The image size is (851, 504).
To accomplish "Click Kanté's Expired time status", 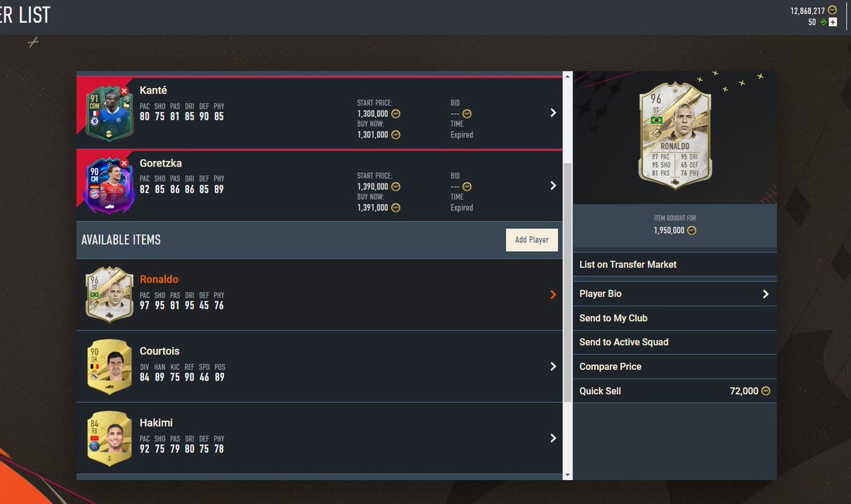I will point(462,135).
